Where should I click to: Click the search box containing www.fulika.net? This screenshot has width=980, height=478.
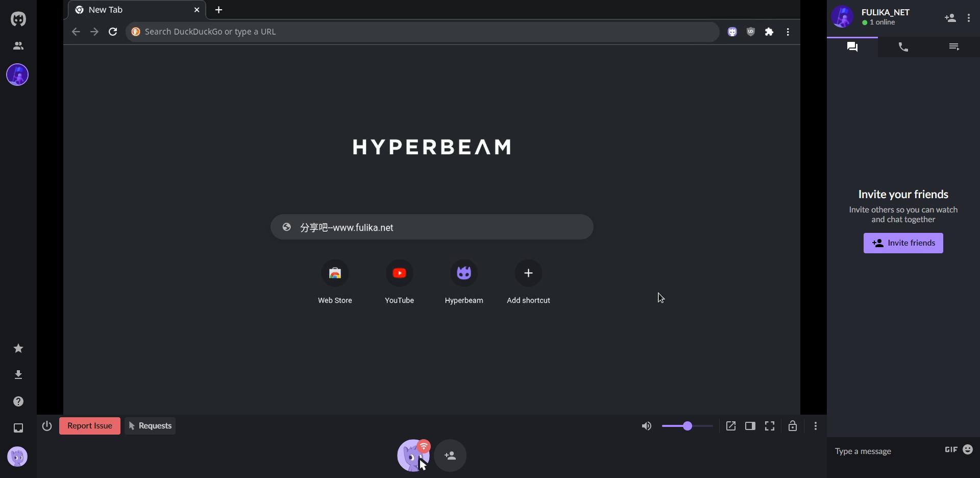[432, 227]
